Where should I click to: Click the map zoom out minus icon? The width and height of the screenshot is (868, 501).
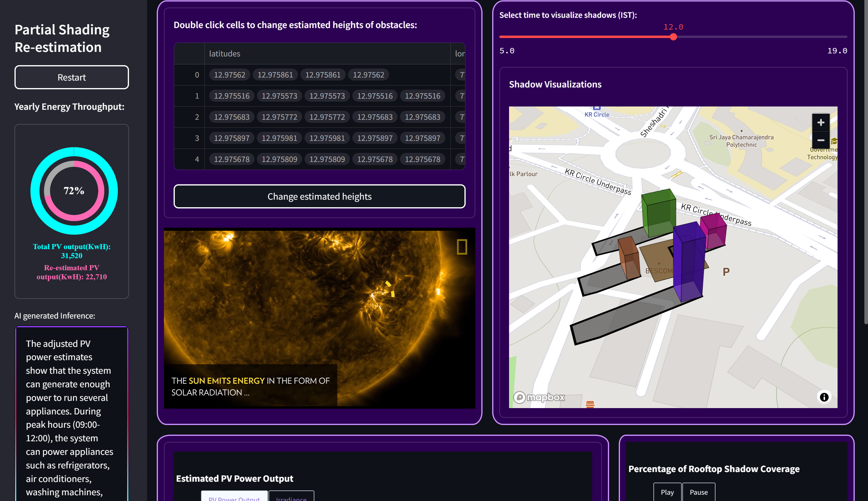(x=821, y=140)
